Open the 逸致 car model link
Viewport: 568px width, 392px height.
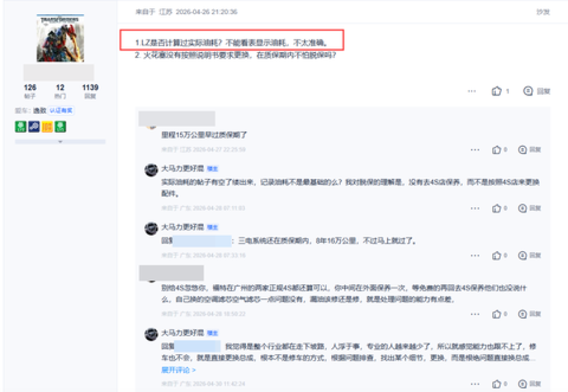(x=40, y=110)
